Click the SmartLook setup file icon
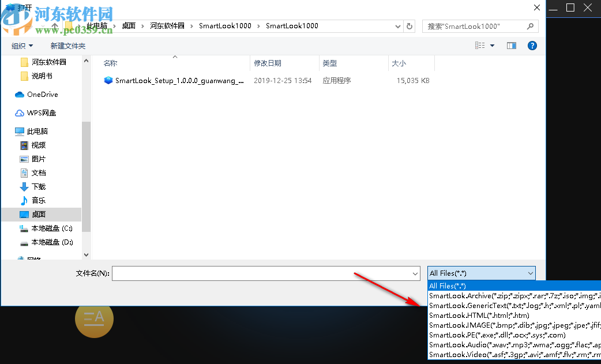 point(108,80)
